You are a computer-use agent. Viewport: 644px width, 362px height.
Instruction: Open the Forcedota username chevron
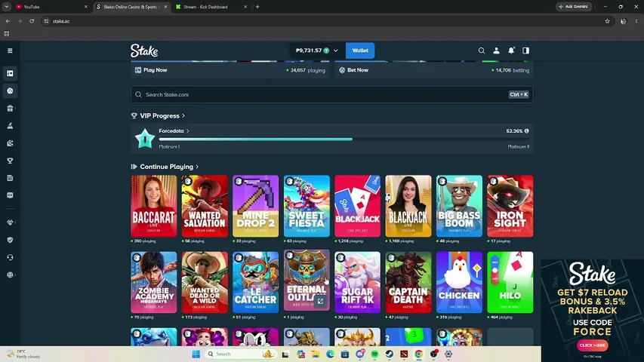[188, 131]
